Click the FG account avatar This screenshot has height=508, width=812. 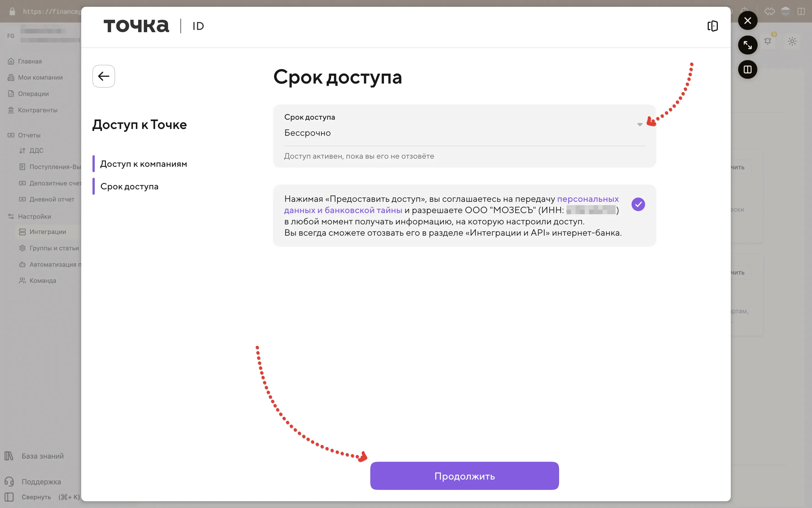coord(11,36)
